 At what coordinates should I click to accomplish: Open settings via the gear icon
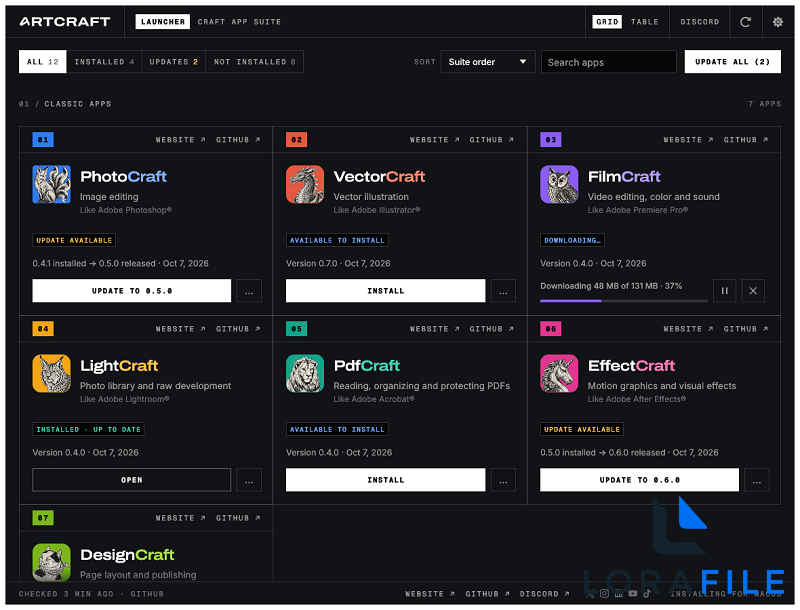click(778, 22)
